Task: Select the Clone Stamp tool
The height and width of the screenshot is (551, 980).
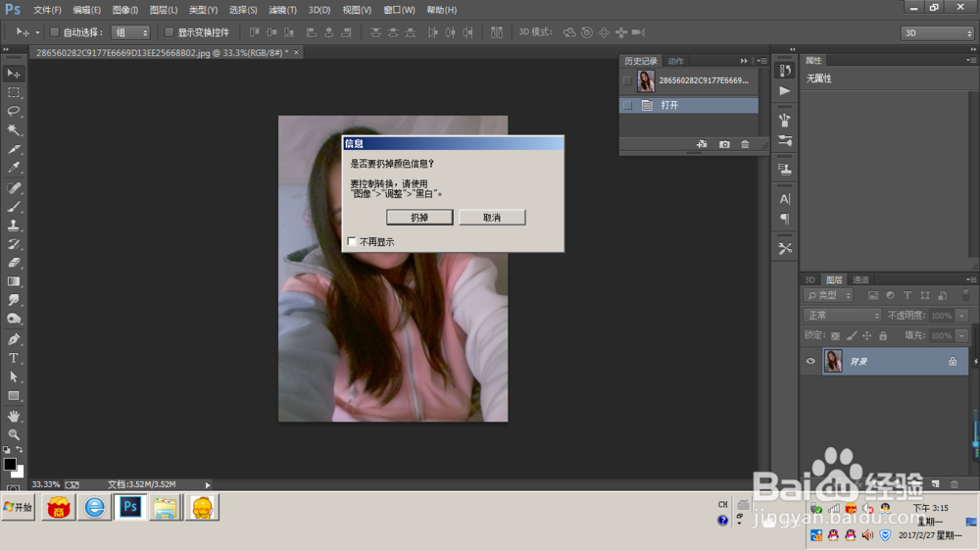Action: pyautogui.click(x=13, y=225)
